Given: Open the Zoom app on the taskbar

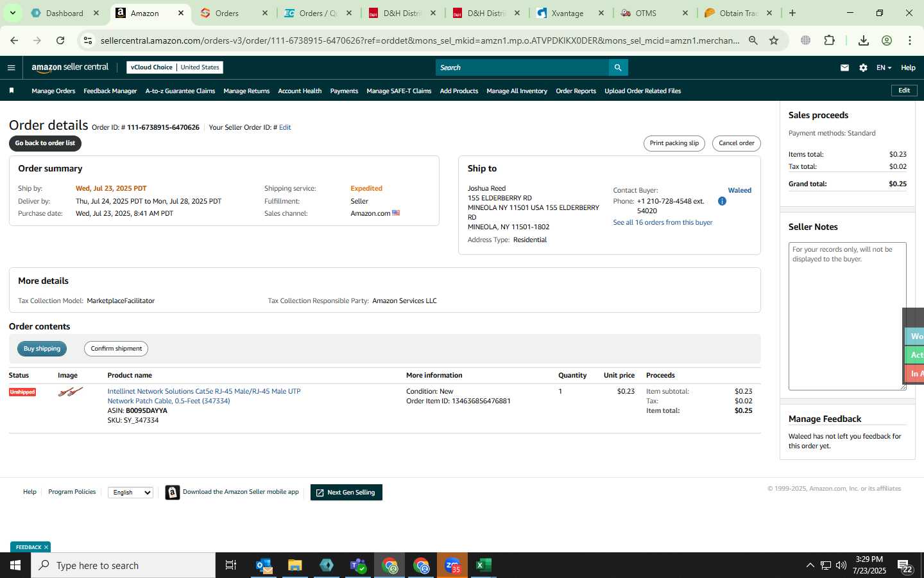Looking at the screenshot, I should (452, 565).
